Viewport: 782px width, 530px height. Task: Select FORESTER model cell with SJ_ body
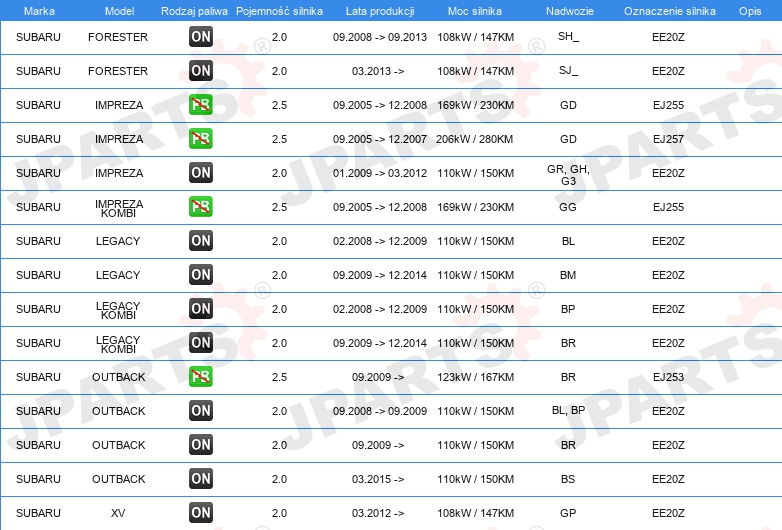point(118,71)
